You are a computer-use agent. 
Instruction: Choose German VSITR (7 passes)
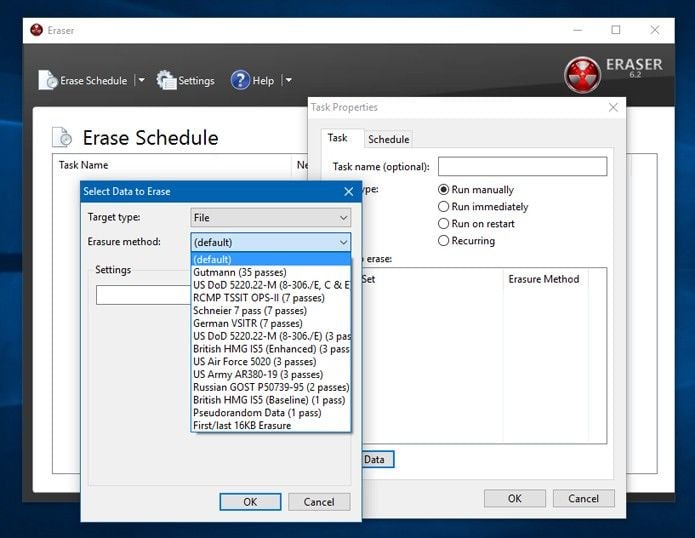click(x=271, y=323)
